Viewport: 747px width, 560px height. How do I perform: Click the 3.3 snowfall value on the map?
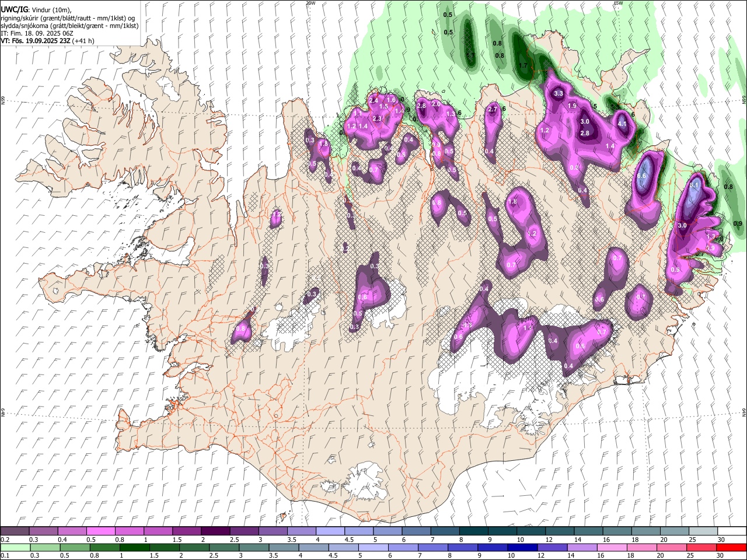point(558,93)
